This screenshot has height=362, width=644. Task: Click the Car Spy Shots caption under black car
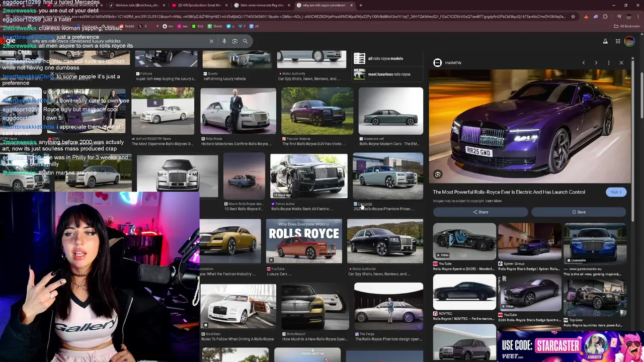[379, 274]
